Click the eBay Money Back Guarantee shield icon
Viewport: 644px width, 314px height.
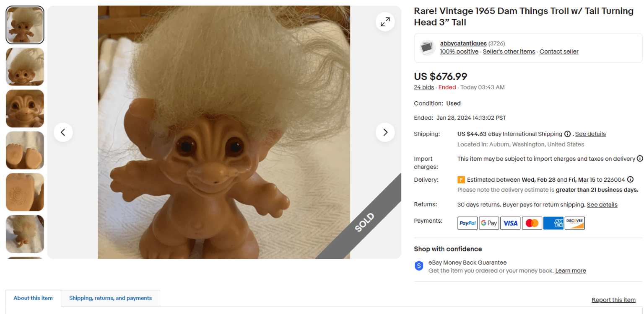coord(418,265)
